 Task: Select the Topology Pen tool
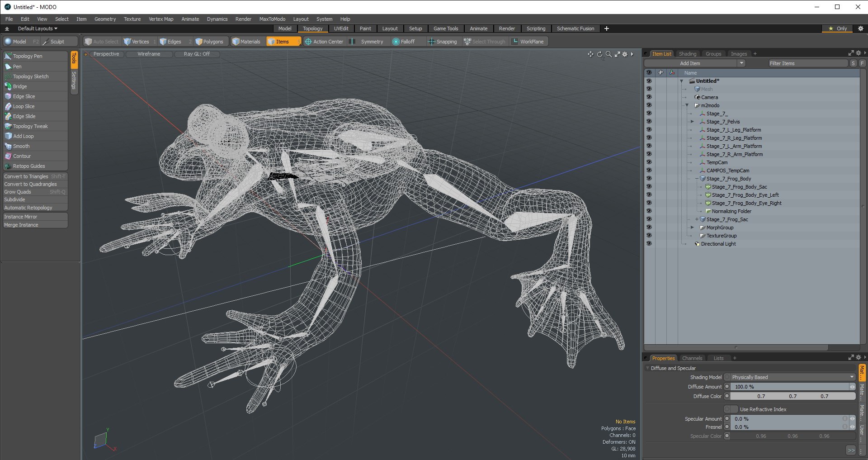[35, 56]
